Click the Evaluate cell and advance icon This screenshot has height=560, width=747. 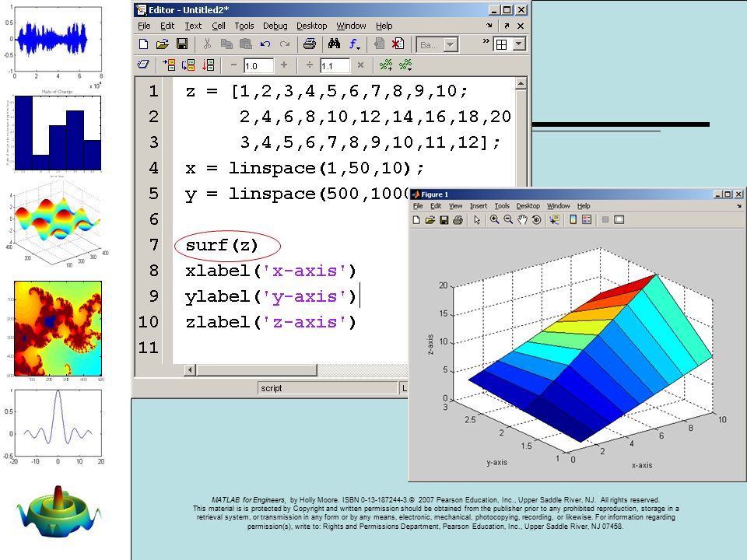click(188, 65)
